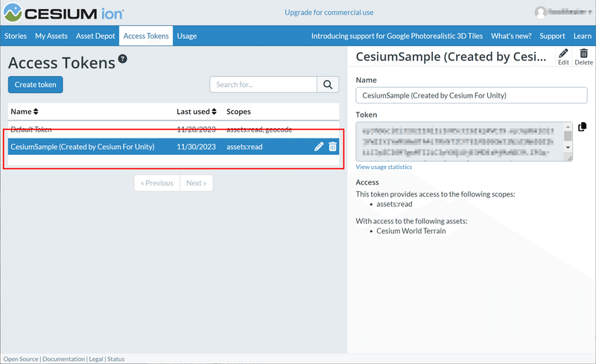Copy the token to clipboard

(582, 127)
